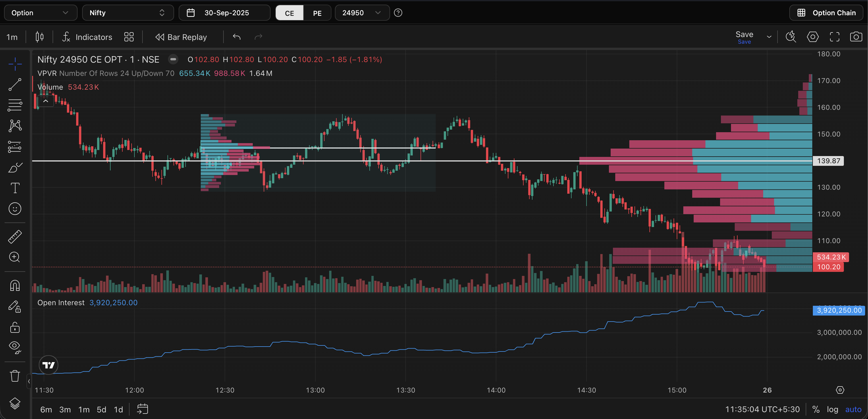
Task: Collapse the left drawing toolbar arrow
Action: tap(29, 381)
